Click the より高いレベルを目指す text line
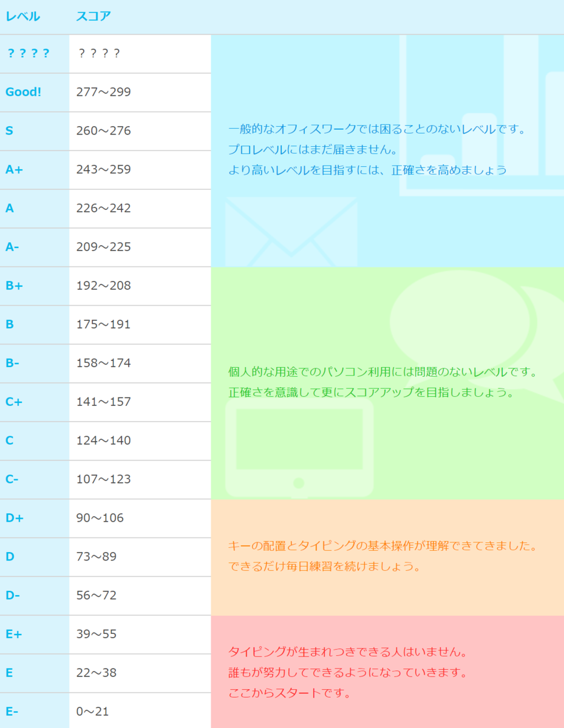Screen dimensions: 564x728 (367, 170)
